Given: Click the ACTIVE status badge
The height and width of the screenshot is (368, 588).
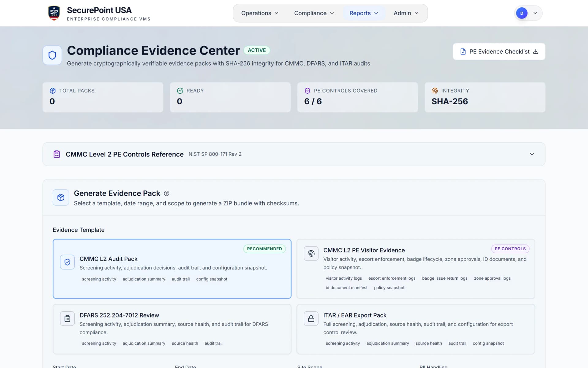Looking at the screenshot, I should click(257, 50).
